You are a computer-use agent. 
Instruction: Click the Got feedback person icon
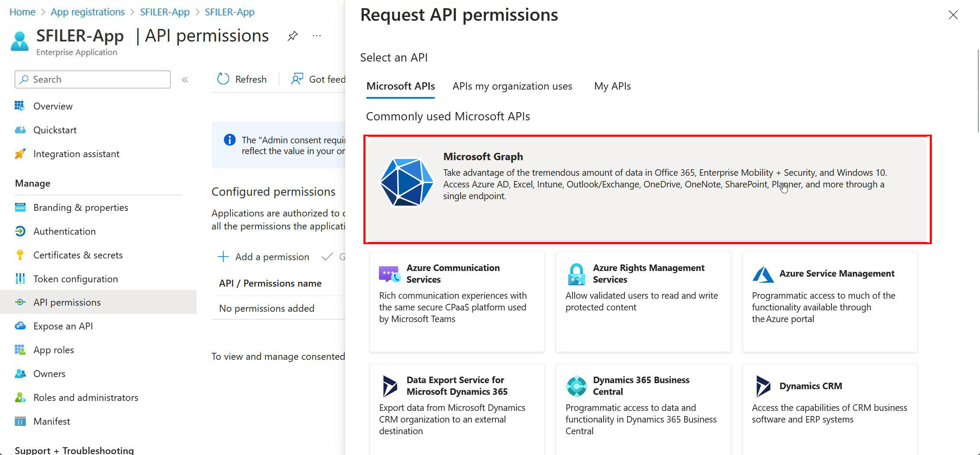coord(297,79)
